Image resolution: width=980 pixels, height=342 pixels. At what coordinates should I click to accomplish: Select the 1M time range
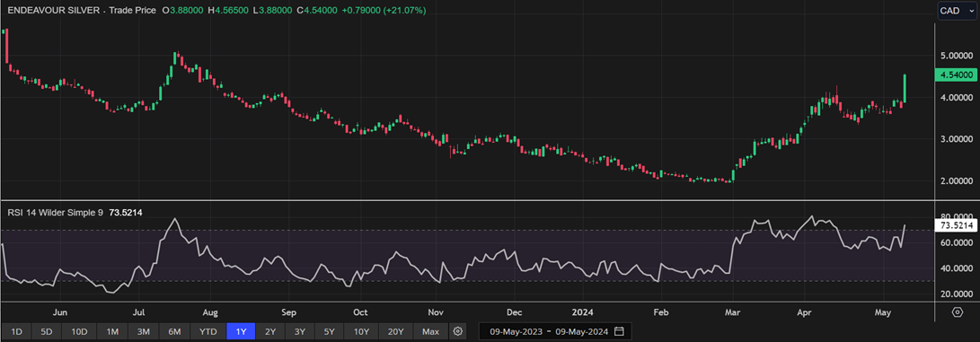pyautogui.click(x=112, y=331)
